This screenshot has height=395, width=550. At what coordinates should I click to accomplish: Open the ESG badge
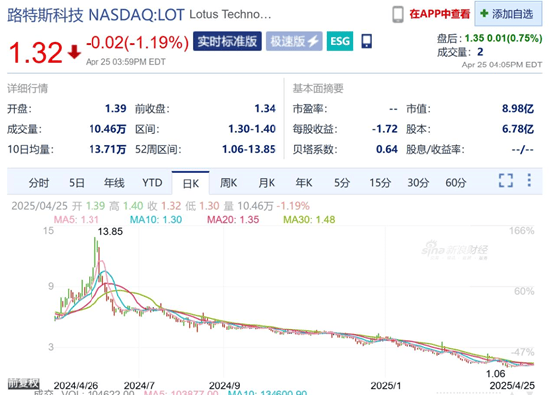click(x=340, y=41)
